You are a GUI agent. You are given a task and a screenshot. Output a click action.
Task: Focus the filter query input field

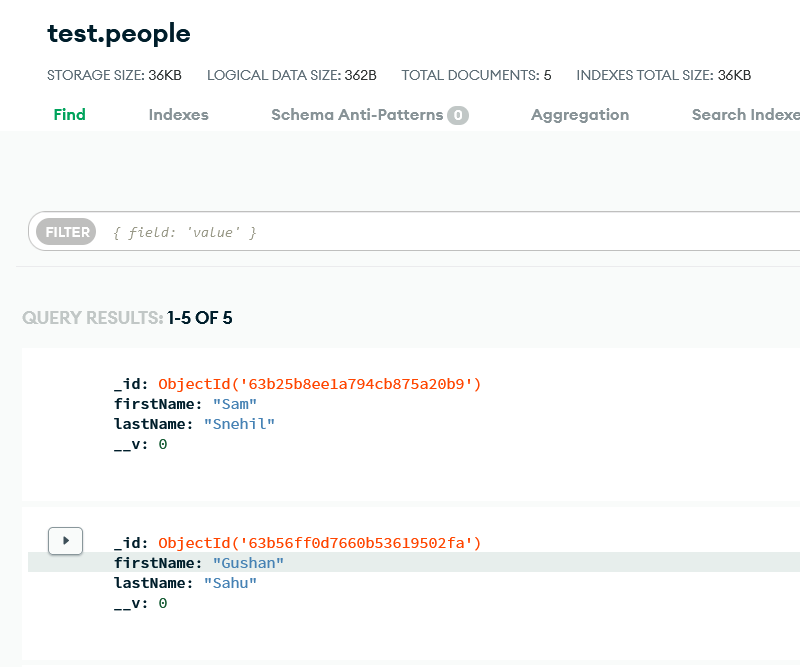(x=450, y=232)
